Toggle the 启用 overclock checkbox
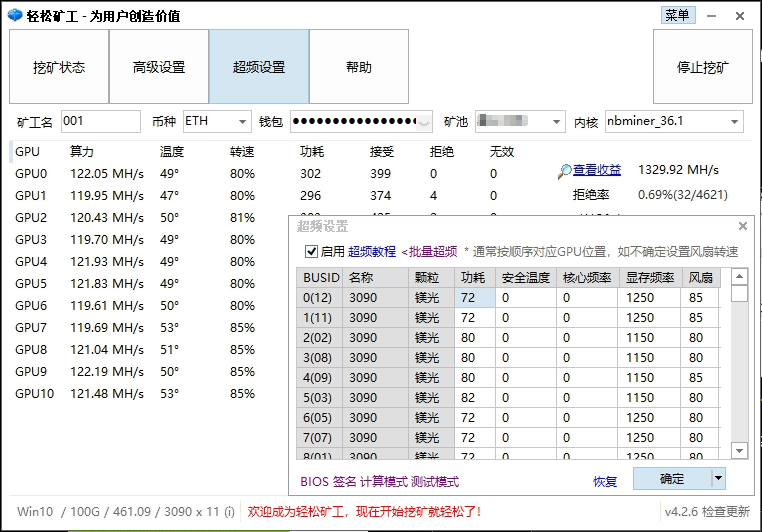 point(311,251)
